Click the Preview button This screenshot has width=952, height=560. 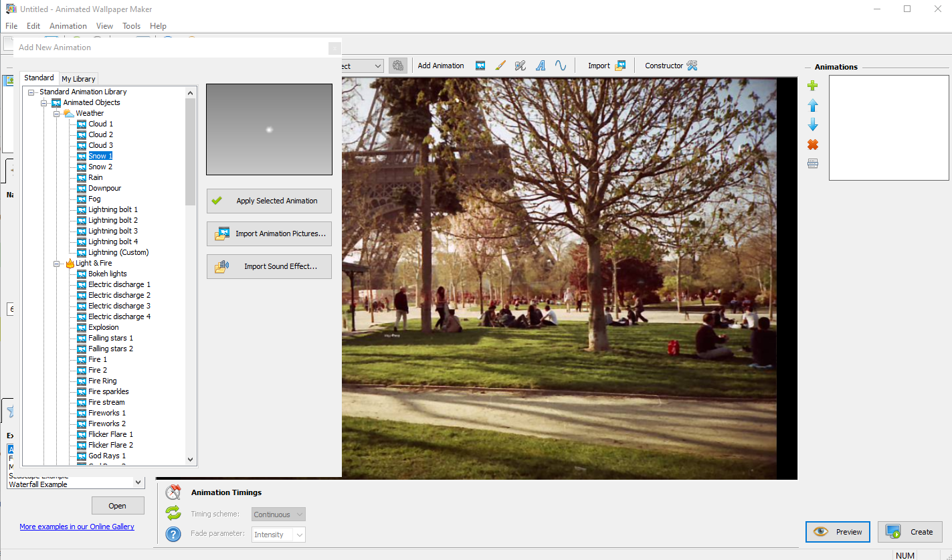(838, 532)
